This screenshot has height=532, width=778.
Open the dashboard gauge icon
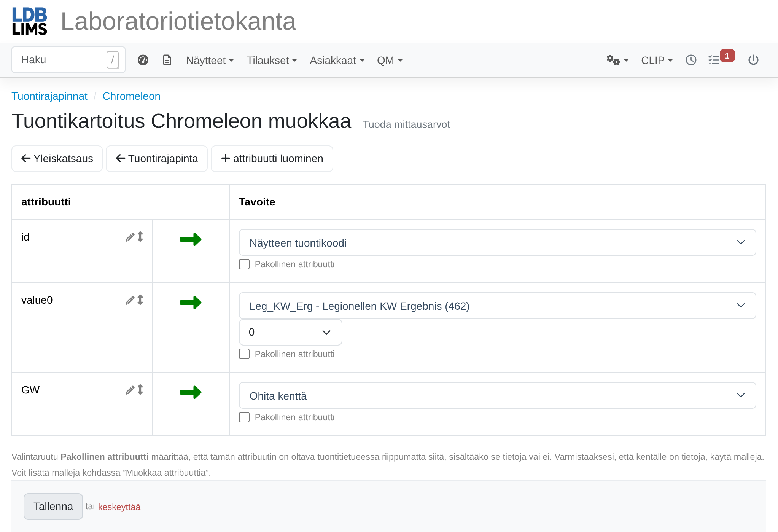pos(143,60)
